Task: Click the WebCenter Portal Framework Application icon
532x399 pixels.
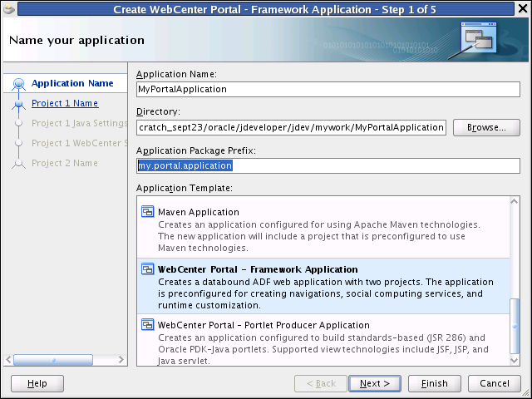Action: (148, 269)
